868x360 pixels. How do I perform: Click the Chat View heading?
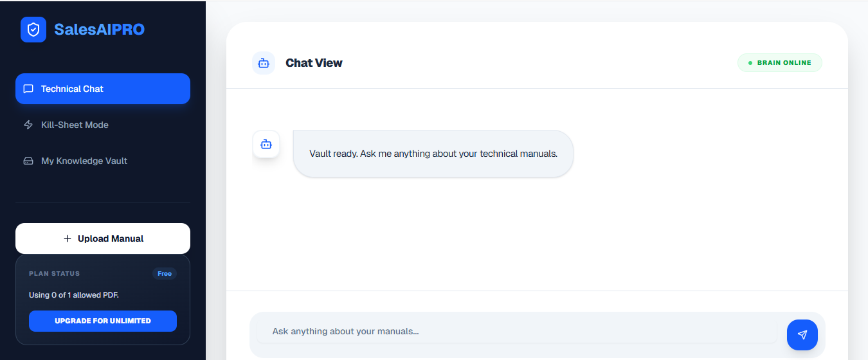(314, 63)
